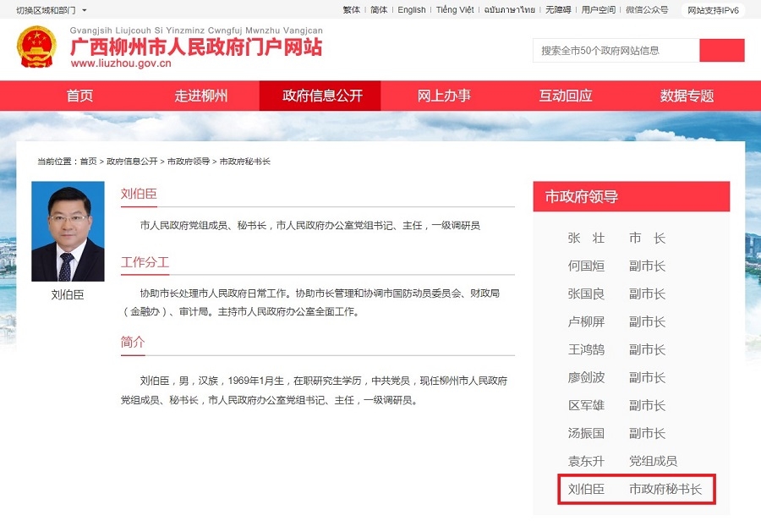Select Tiếng Việt language link
761x532 pixels.
pos(455,10)
